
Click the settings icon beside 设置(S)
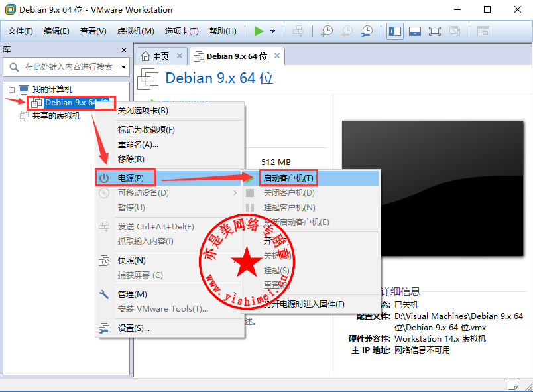(x=104, y=328)
